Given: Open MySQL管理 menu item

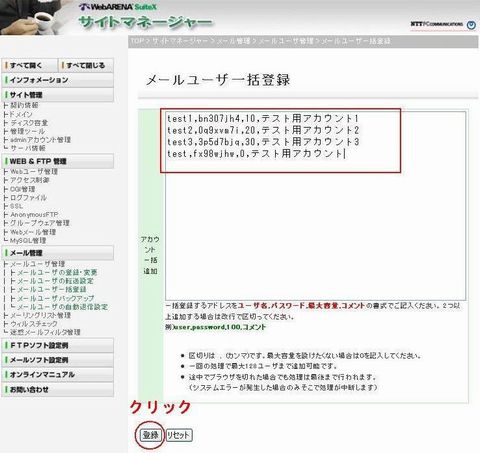Looking at the screenshot, I should pos(28,240).
